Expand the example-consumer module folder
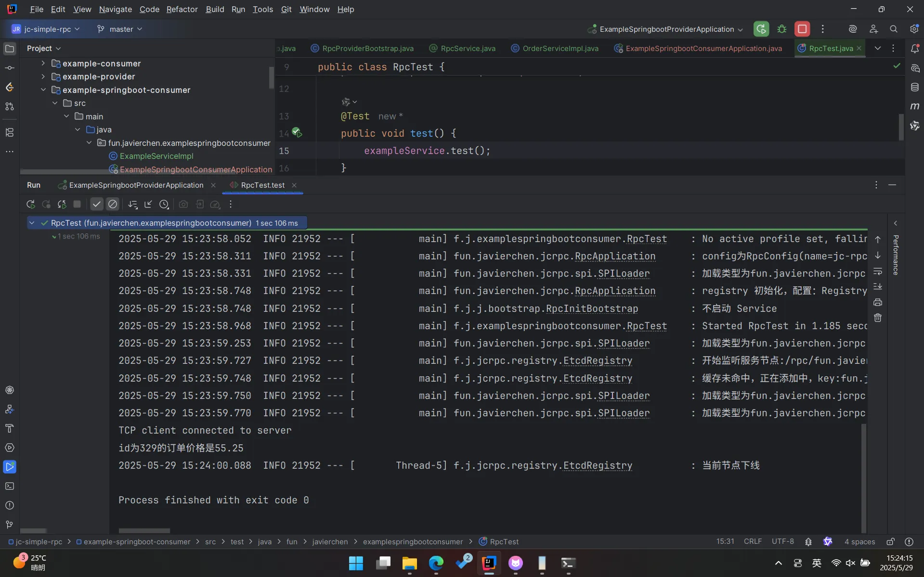This screenshot has width=924, height=577. pyautogui.click(x=43, y=64)
